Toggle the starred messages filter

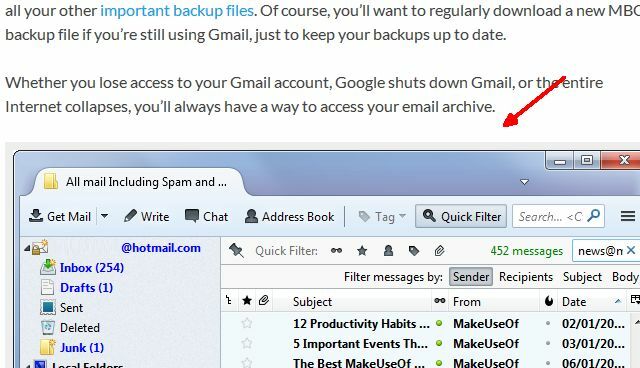coord(362,251)
